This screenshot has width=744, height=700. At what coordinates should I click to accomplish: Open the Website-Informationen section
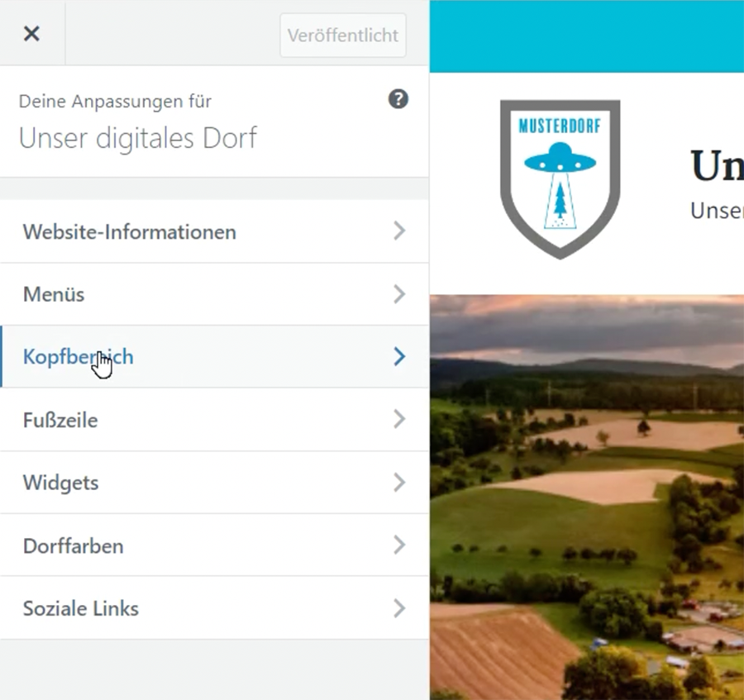pos(130,232)
